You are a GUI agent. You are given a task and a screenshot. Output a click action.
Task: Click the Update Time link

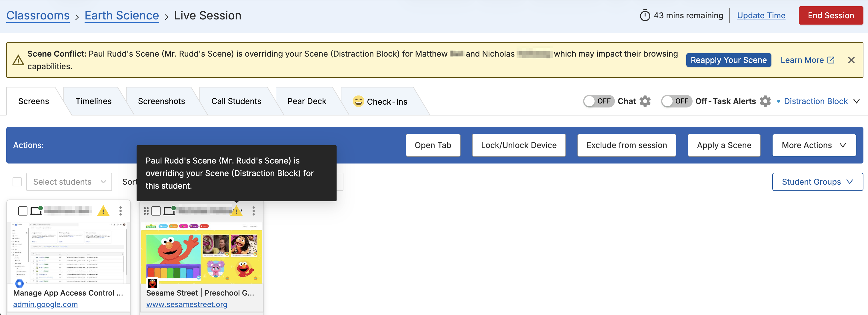pos(761,15)
